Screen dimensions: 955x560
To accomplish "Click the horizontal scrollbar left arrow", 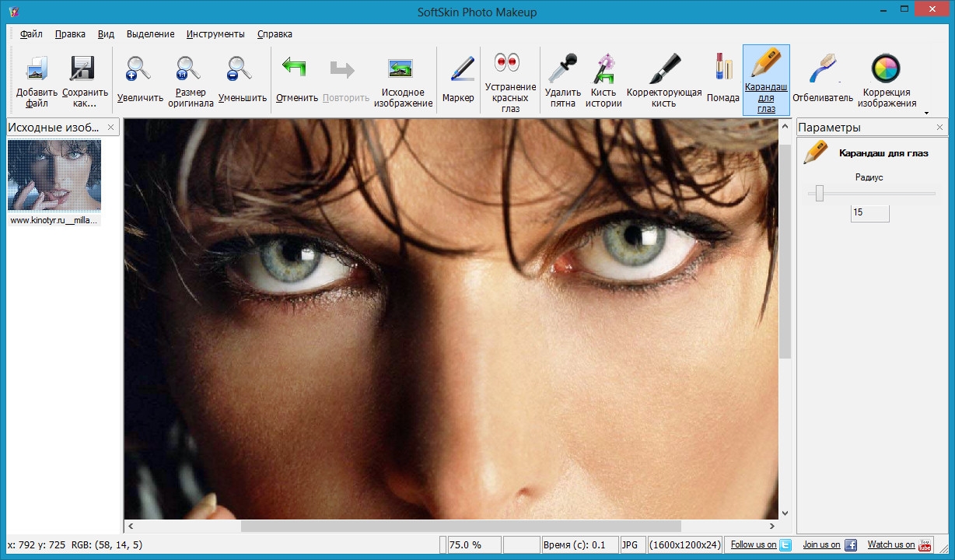I will [131, 527].
